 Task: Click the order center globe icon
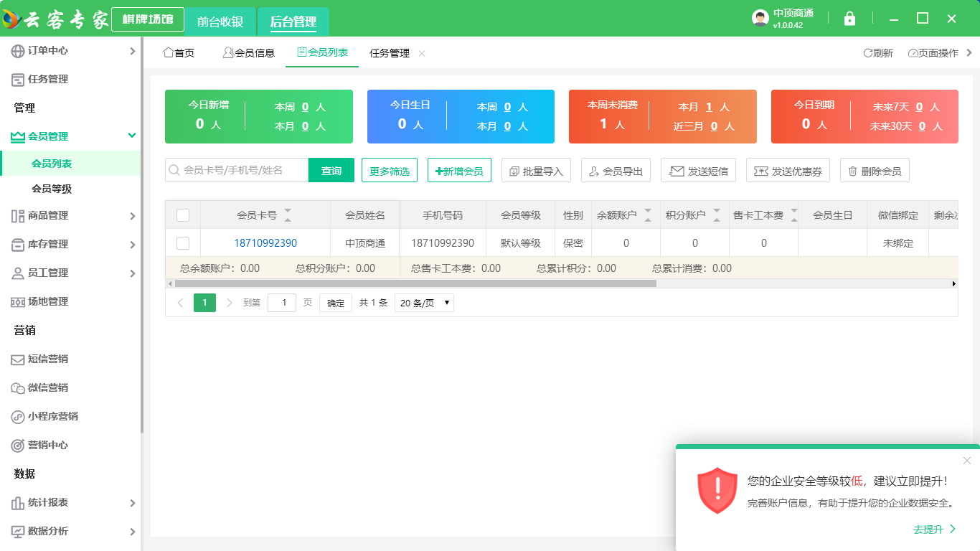pyautogui.click(x=18, y=51)
